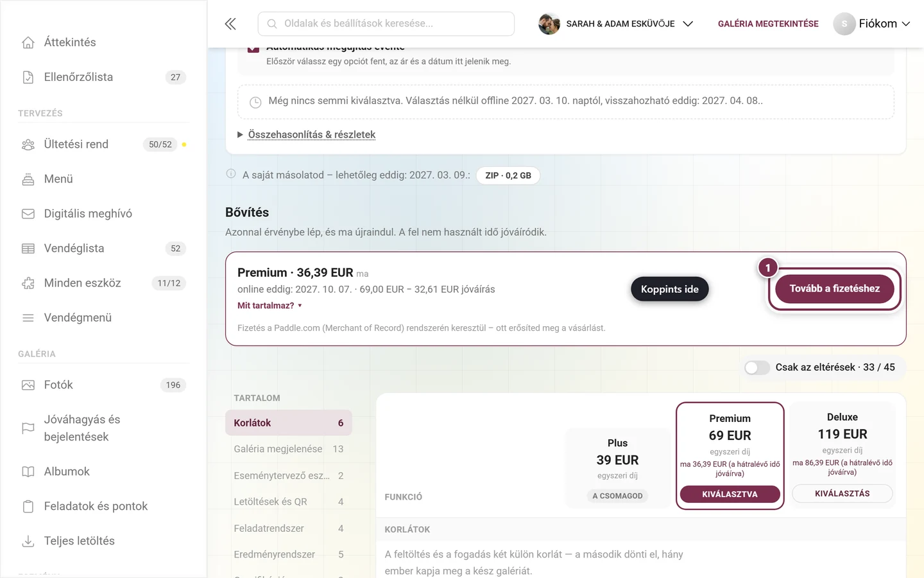Open Áttekintés home icon
Image resolution: width=924 pixels, height=578 pixels.
[x=28, y=42]
